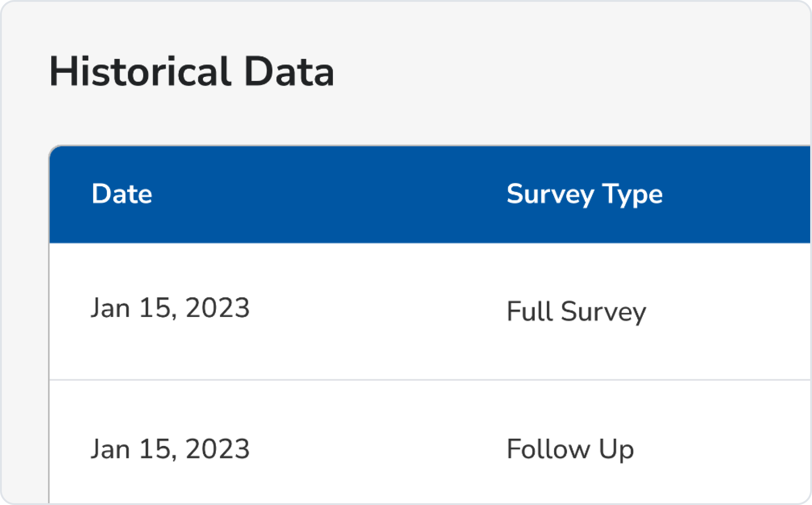Click the word Survey in first data row
Viewport: 812px width, 505px height.
(x=604, y=312)
